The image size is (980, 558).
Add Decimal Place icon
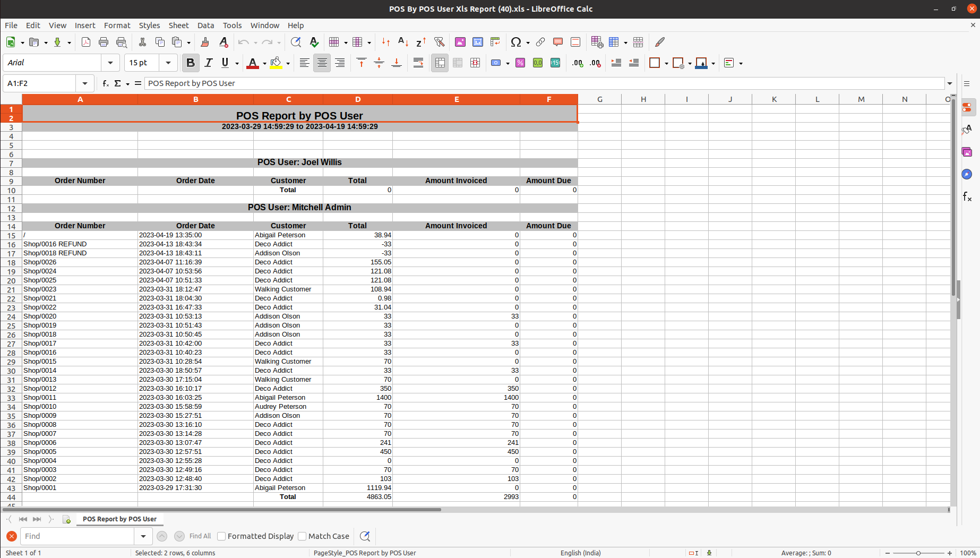pyautogui.click(x=578, y=63)
